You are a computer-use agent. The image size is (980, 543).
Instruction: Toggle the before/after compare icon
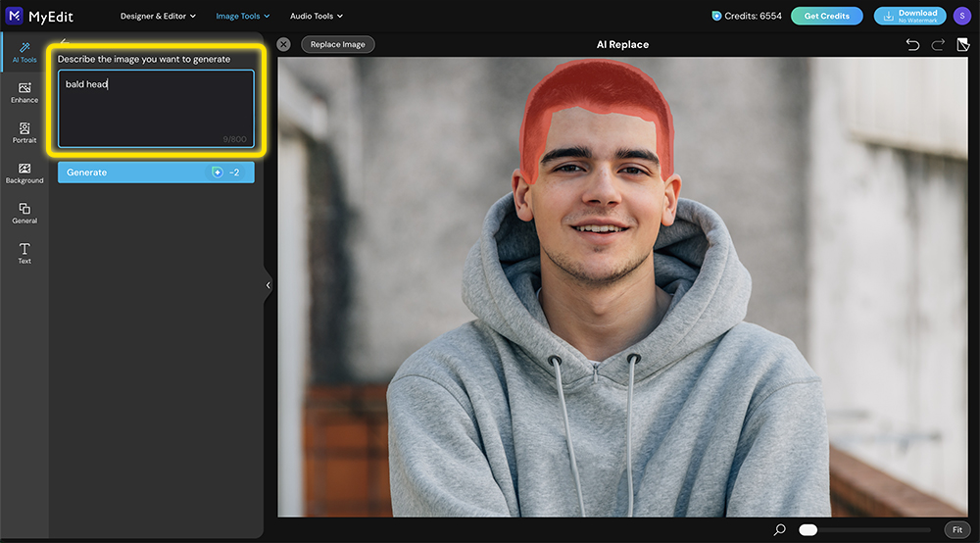tap(963, 45)
